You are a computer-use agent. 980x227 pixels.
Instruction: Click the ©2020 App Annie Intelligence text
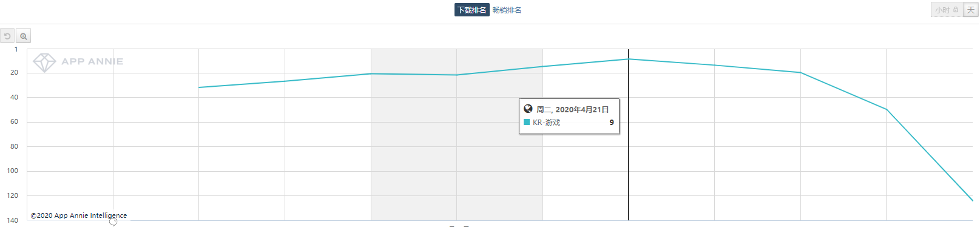(x=79, y=215)
